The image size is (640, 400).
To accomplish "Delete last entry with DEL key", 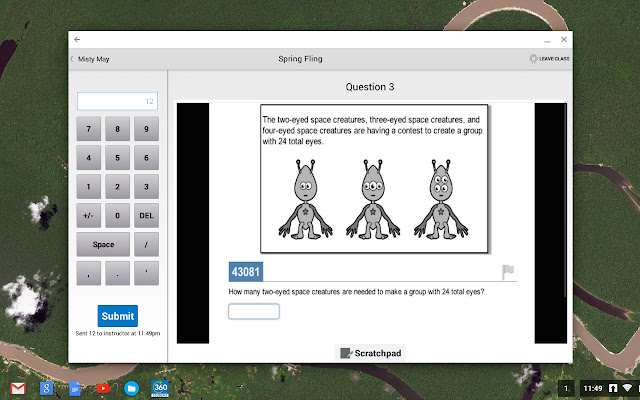I will [147, 216].
